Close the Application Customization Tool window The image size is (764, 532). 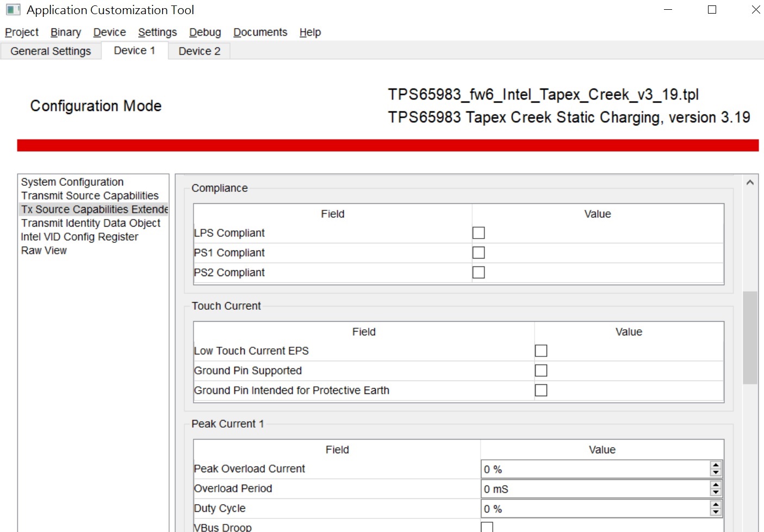point(755,10)
